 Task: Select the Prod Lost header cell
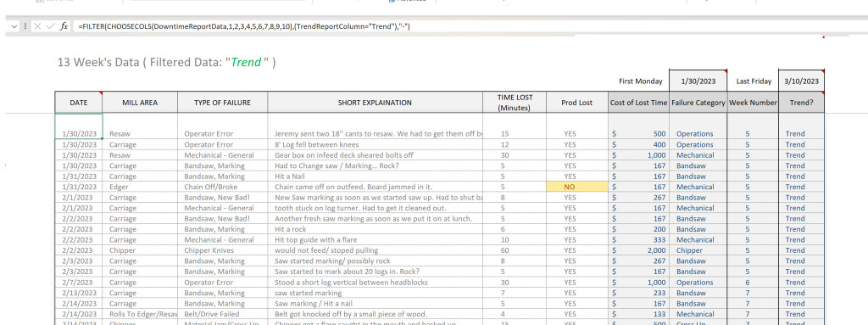point(577,103)
